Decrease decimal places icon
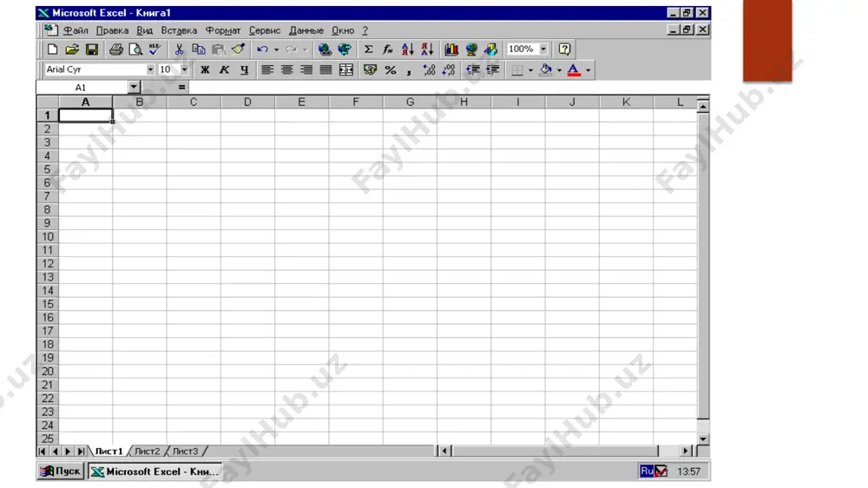 click(449, 69)
